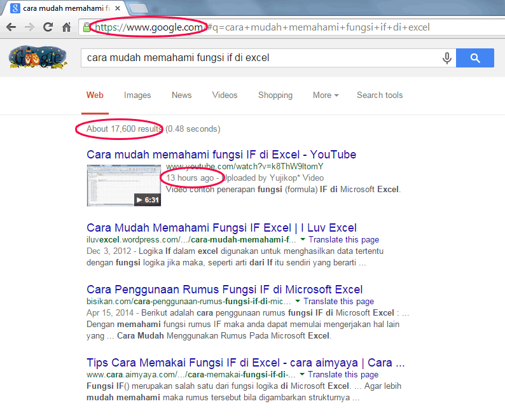The width and height of the screenshot is (505, 420).
Task: Expand dropdown arrow beside iluvexcel.wordpress.com URL
Action: tap(303, 239)
